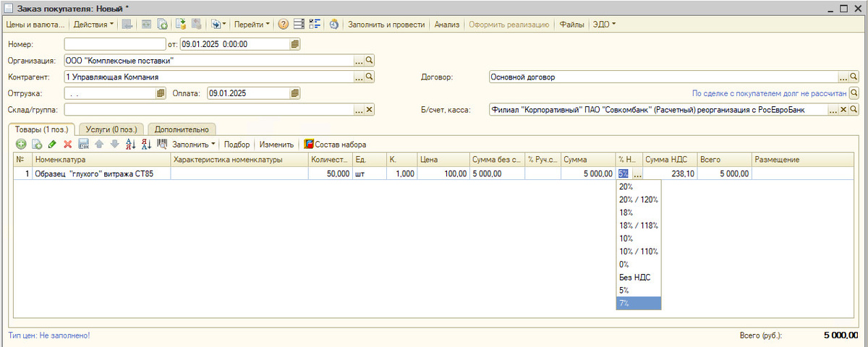
Task: Select 10% / 110% VAT rate
Action: [639, 252]
